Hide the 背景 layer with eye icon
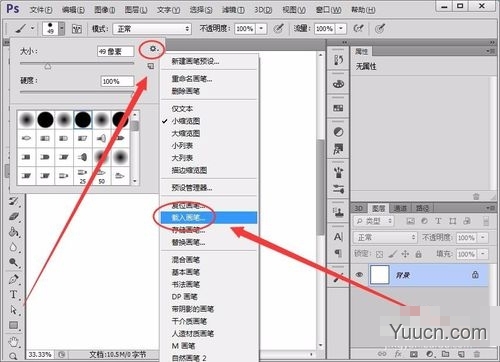Screen dimensions: 500x362 point(359,275)
